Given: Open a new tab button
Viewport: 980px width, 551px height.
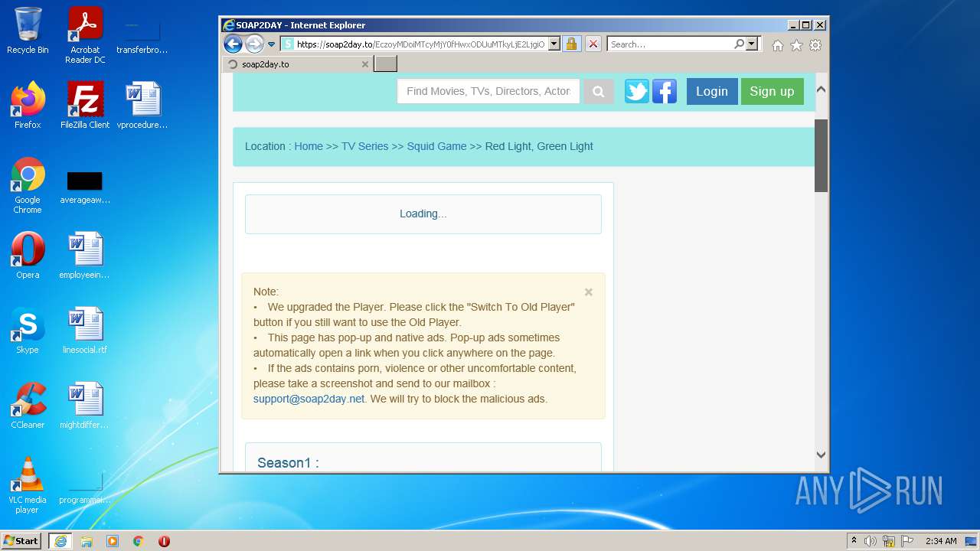Looking at the screenshot, I should pos(385,64).
